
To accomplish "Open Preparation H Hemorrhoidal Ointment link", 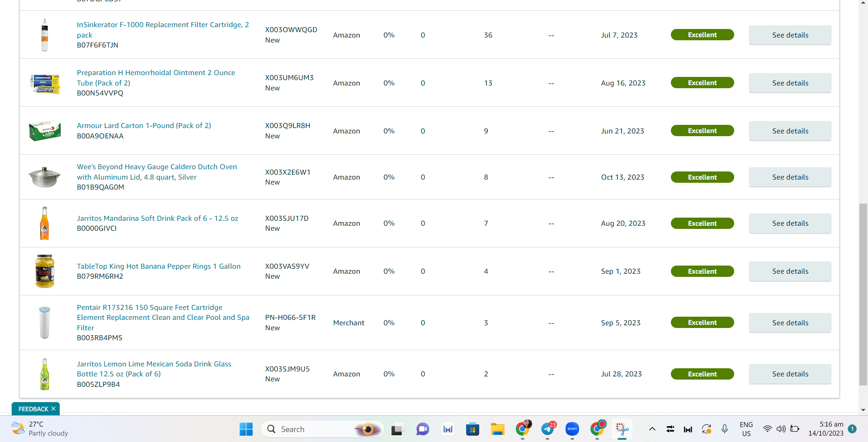I will point(156,78).
